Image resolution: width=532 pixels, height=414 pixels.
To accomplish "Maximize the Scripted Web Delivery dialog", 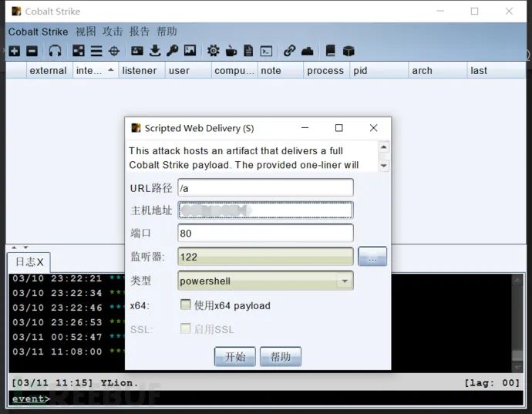I will pyautogui.click(x=339, y=128).
